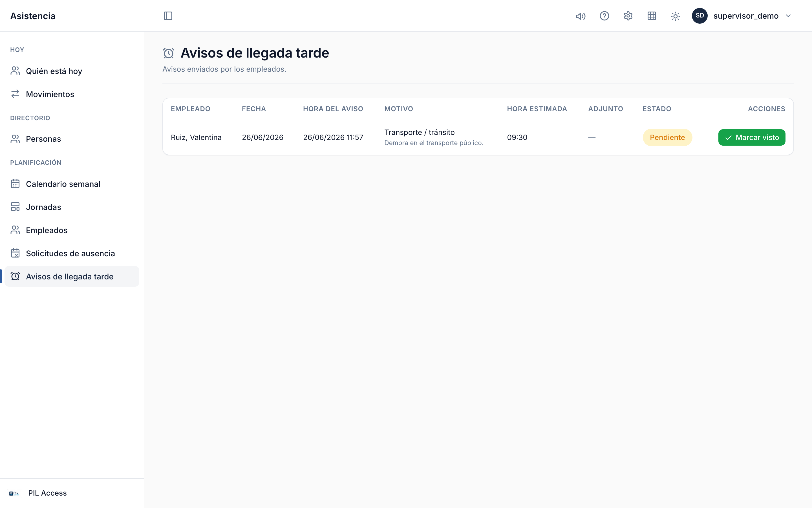Open the apps grid icon
Viewport: 812px width, 508px height.
pyautogui.click(x=652, y=16)
